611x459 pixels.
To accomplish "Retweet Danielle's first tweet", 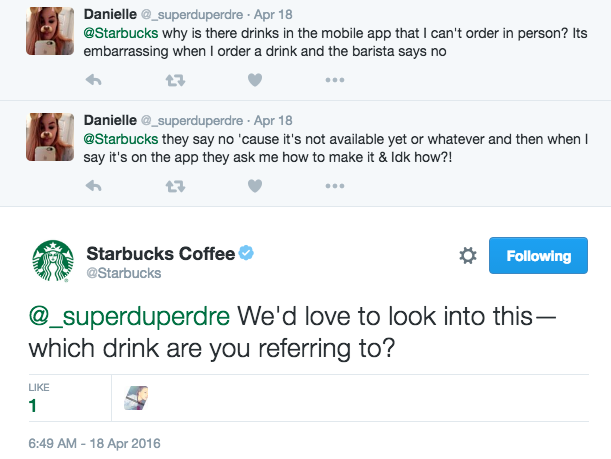I will point(175,79).
